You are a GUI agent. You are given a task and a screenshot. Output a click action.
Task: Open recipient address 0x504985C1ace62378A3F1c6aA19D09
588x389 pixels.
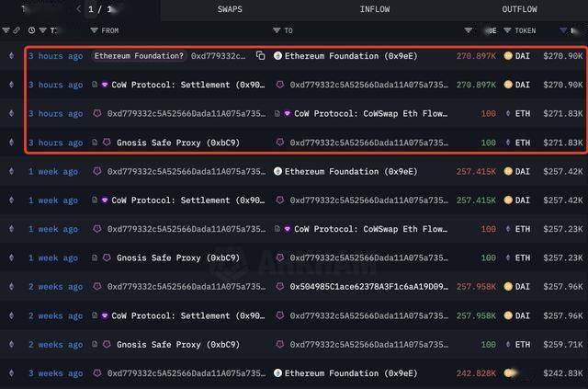click(369, 287)
